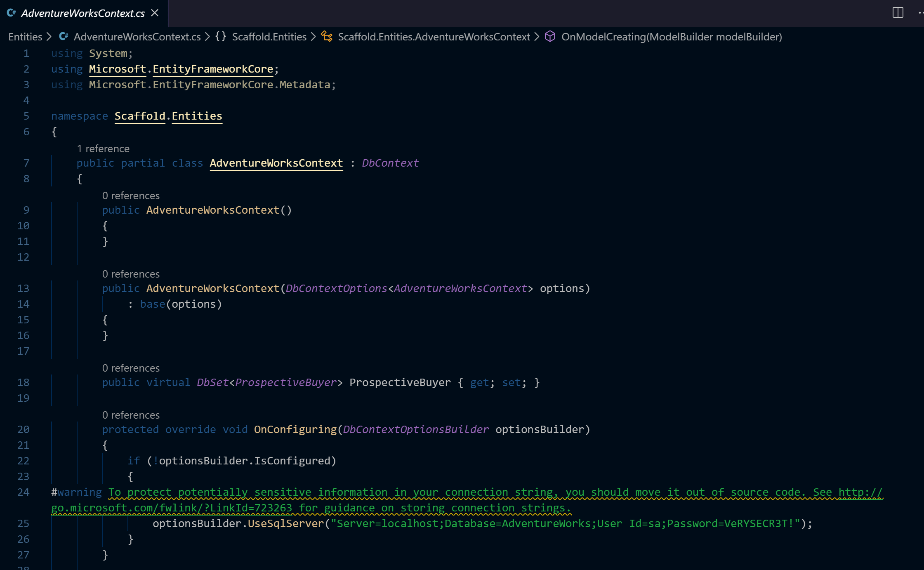Close the AdventureWorksContext.cs tab
This screenshot has width=924, height=570.
tap(155, 13)
